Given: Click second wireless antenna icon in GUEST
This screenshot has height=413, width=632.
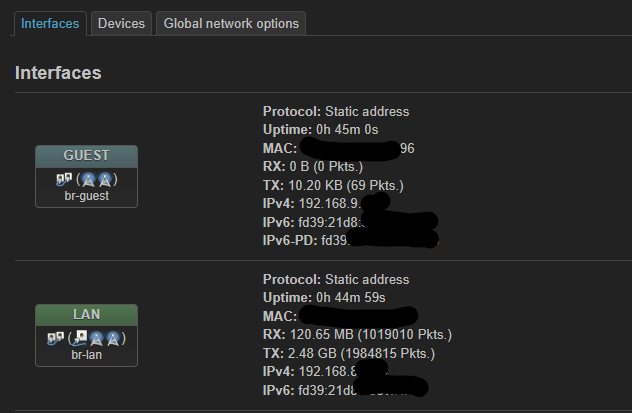Looking at the screenshot, I should [x=105, y=179].
